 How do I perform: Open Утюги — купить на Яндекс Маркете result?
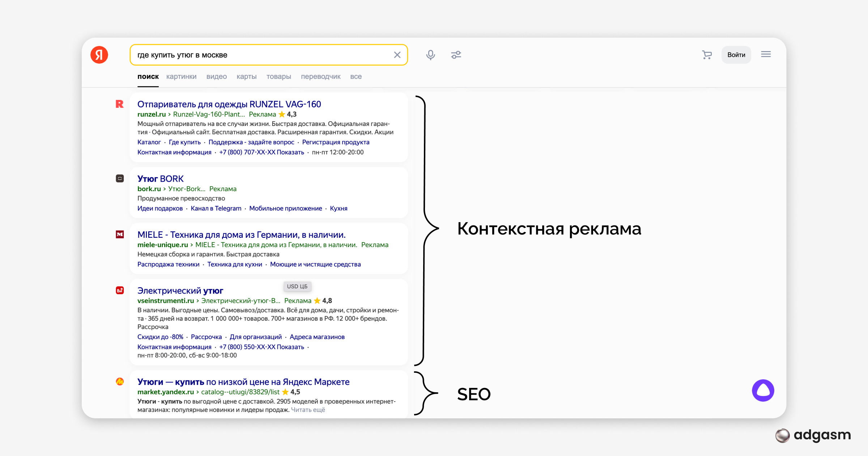tap(243, 382)
